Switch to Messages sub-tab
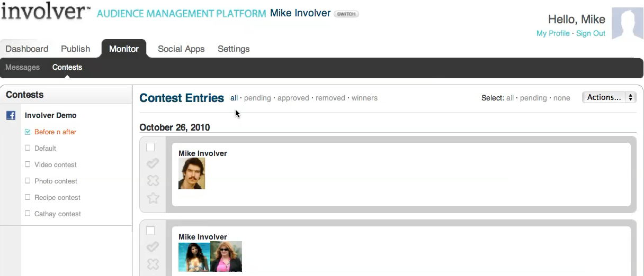 23,67
